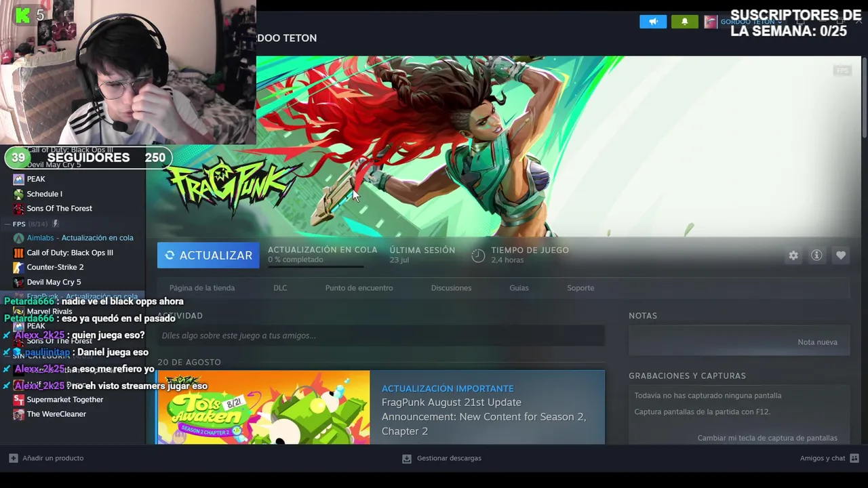
Task: Open the Toys Awaken news thumbnail
Action: pos(263,407)
